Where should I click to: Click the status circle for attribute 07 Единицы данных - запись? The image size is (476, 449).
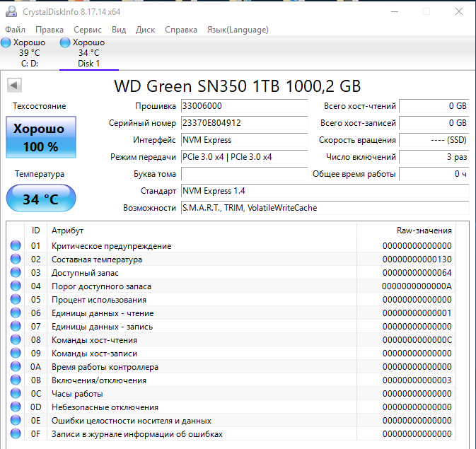point(16,326)
